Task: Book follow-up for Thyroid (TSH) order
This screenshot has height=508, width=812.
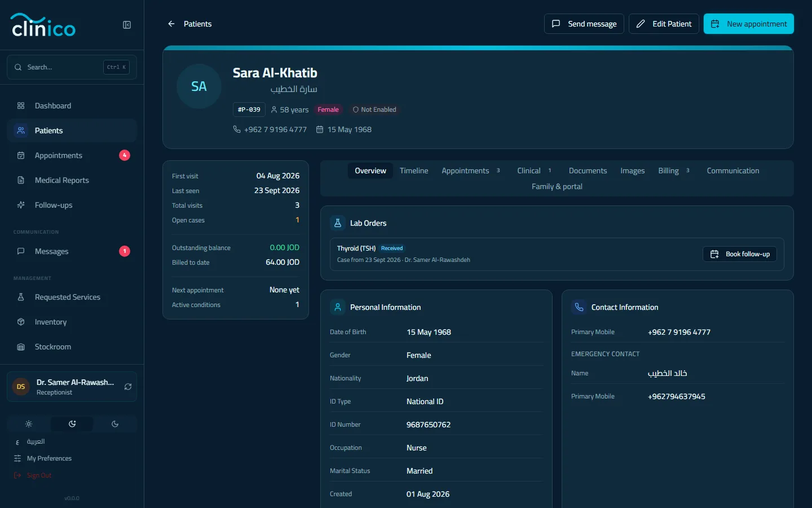Action: point(740,254)
